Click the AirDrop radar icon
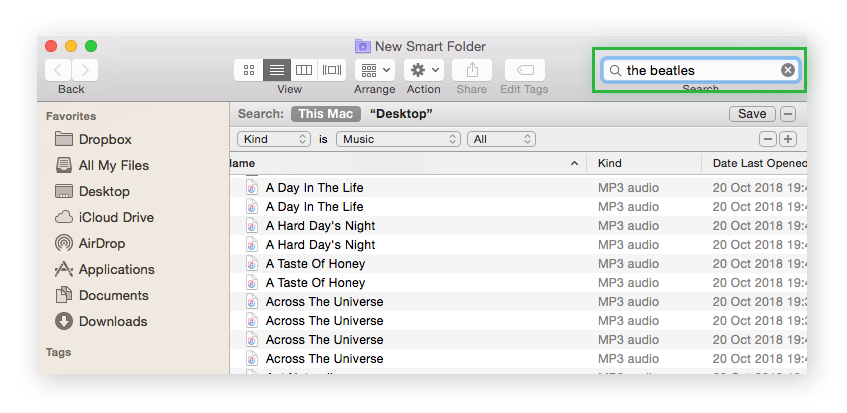Screen dimensions: 847x413 [x=64, y=243]
